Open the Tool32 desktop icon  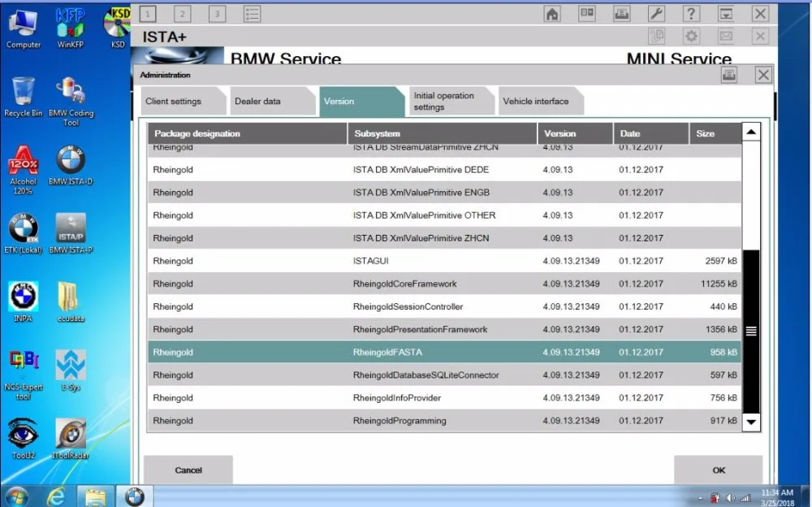(23, 439)
